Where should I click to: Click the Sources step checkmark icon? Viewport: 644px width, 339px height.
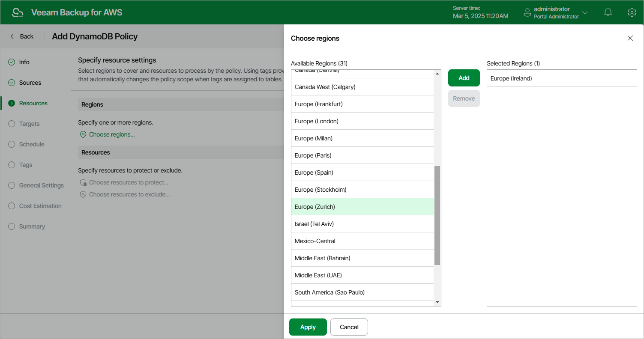(12, 83)
